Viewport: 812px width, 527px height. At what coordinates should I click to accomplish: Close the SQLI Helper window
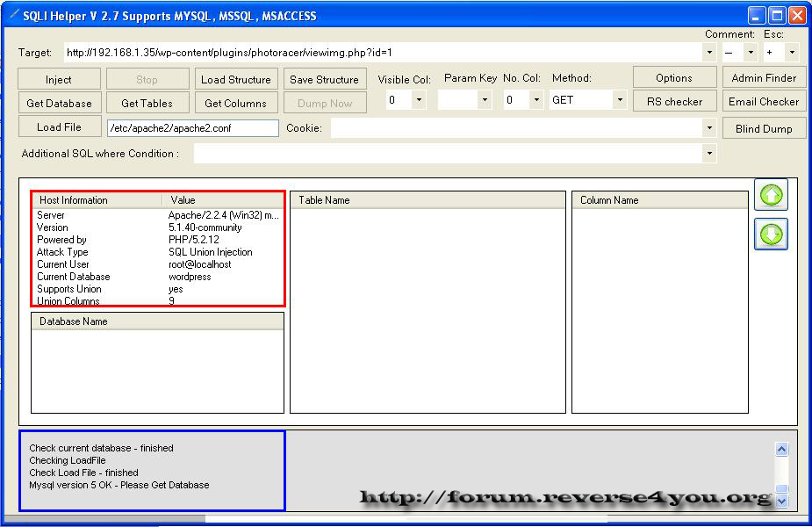click(x=796, y=16)
